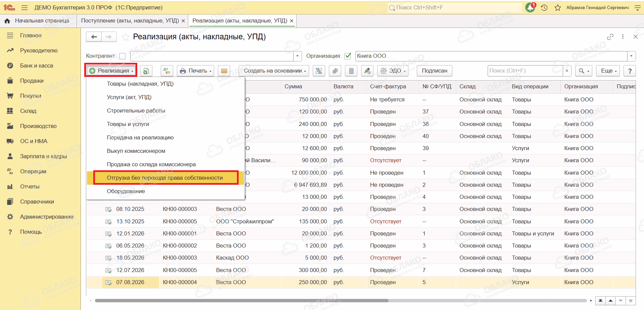
Task: Open help with the question mark button
Action: tap(630, 71)
